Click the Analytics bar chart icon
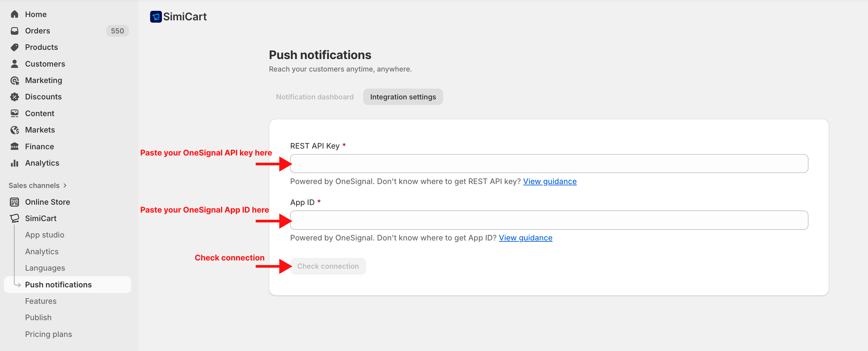868x351 pixels. 14,163
